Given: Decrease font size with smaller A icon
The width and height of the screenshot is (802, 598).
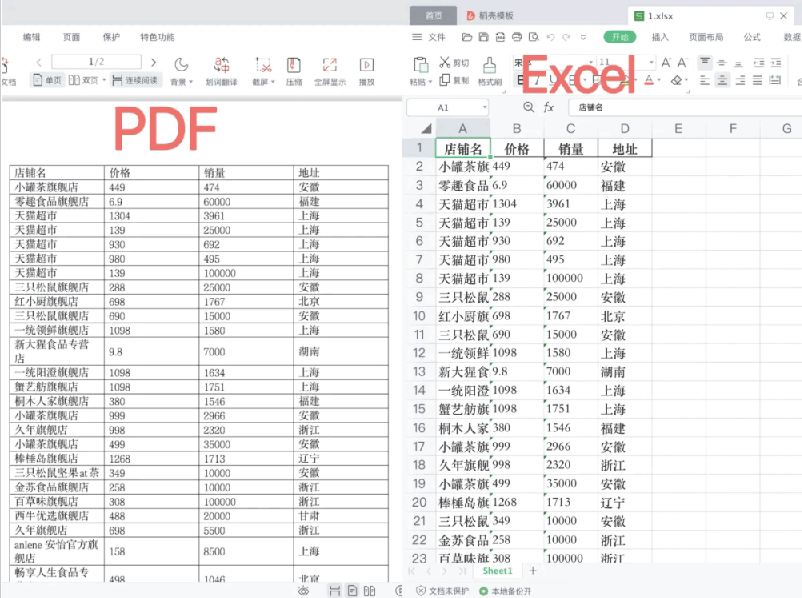Looking at the screenshot, I should tap(682, 62).
